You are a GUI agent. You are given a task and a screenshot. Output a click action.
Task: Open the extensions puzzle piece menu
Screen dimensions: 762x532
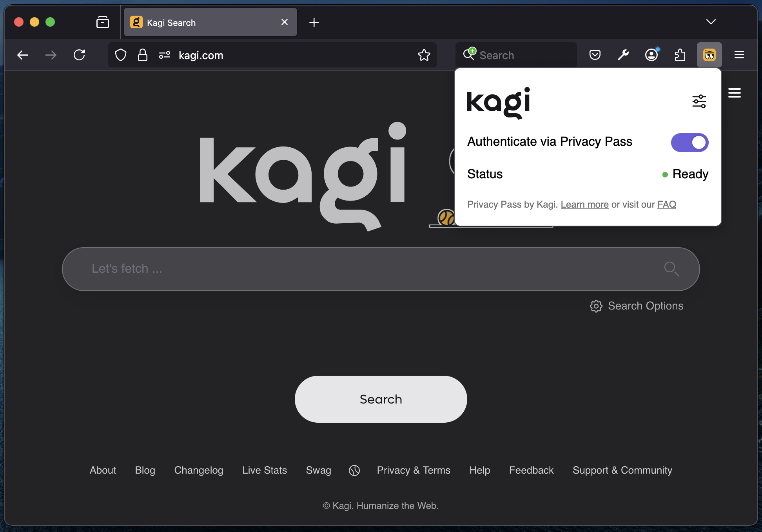tap(680, 55)
